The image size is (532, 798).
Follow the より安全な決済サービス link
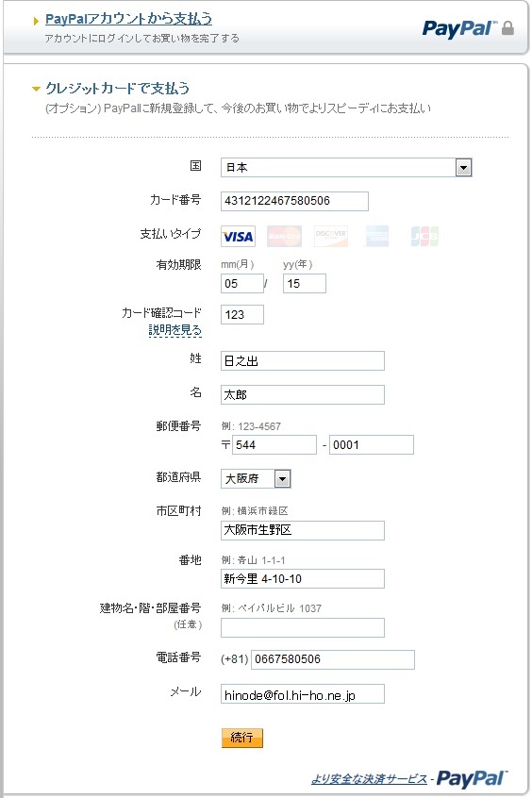pyautogui.click(x=369, y=778)
